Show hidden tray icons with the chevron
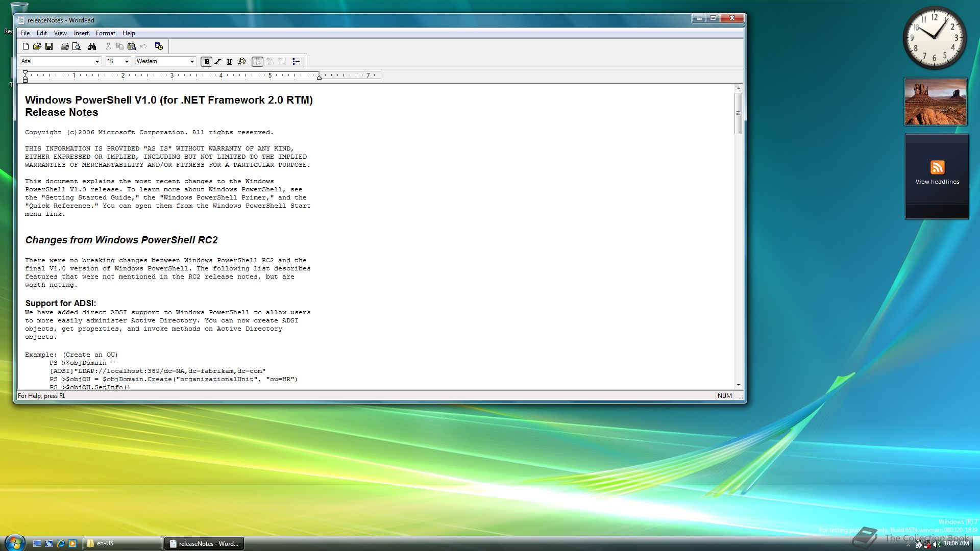Screen dimensions: 980x551 (908, 545)
